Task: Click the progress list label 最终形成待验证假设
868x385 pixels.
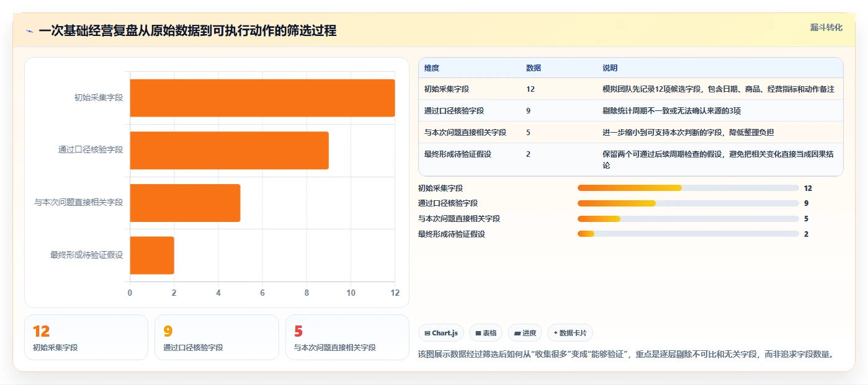Action: tap(452, 234)
